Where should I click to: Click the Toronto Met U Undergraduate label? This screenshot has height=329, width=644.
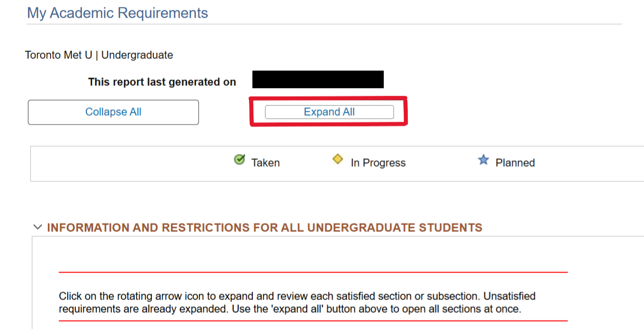pyautogui.click(x=99, y=55)
